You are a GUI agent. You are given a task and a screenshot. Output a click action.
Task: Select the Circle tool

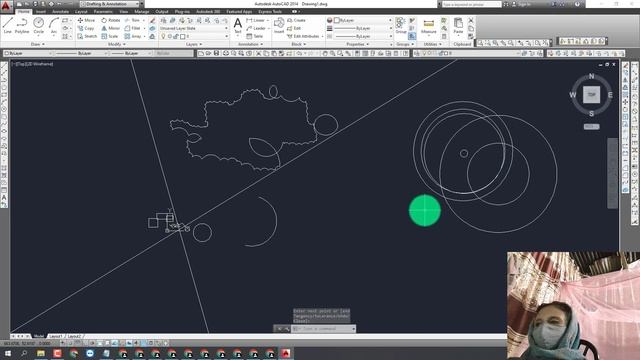(38, 25)
